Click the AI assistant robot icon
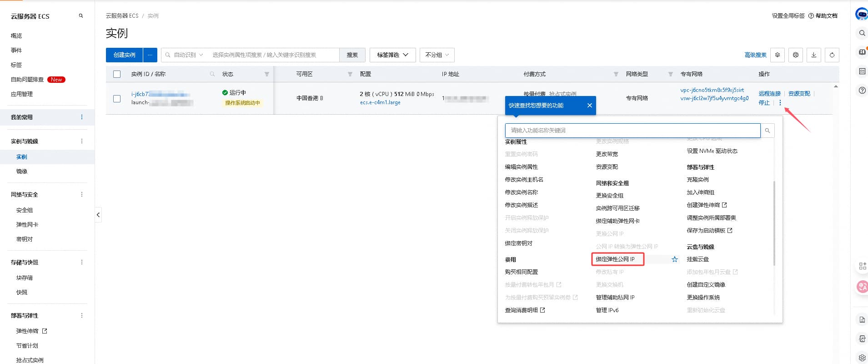 pos(862,14)
